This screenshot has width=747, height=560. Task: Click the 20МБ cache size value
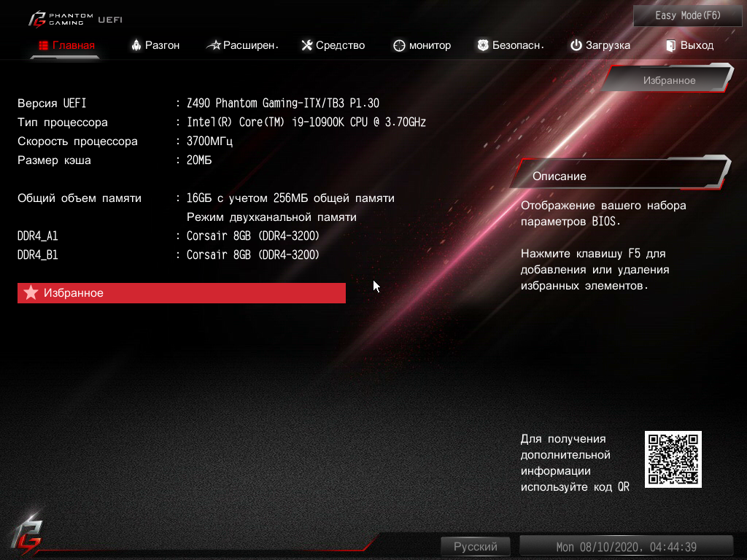tap(199, 160)
